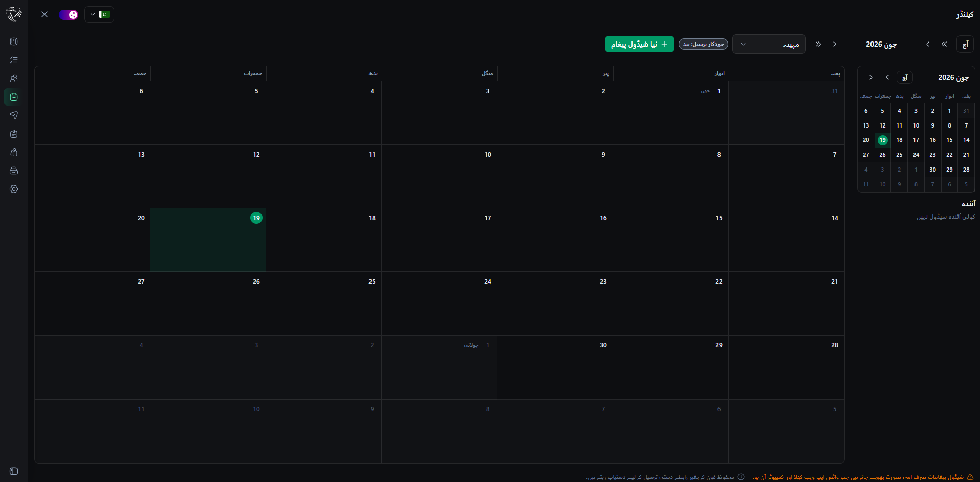Image resolution: width=980 pixels, height=482 pixels.
Task: Select day 30 in the mini calendar
Action: point(933,170)
